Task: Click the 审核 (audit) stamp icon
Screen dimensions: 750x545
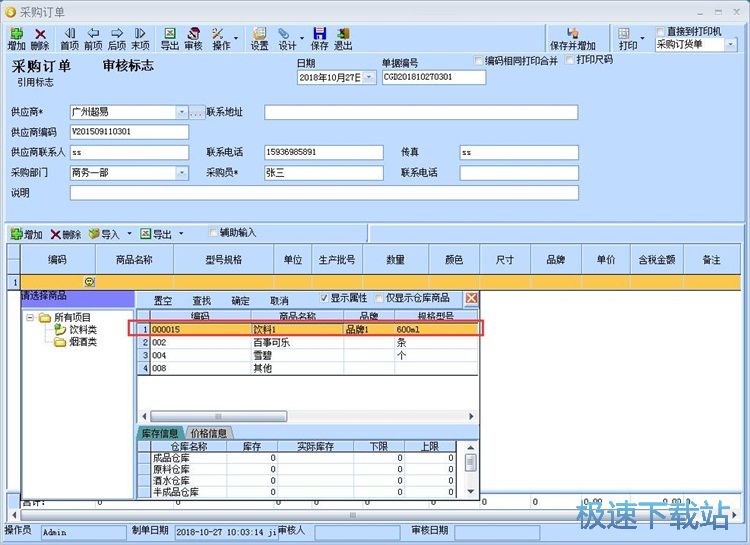Action: pyautogui.click(x=193, y=33)
